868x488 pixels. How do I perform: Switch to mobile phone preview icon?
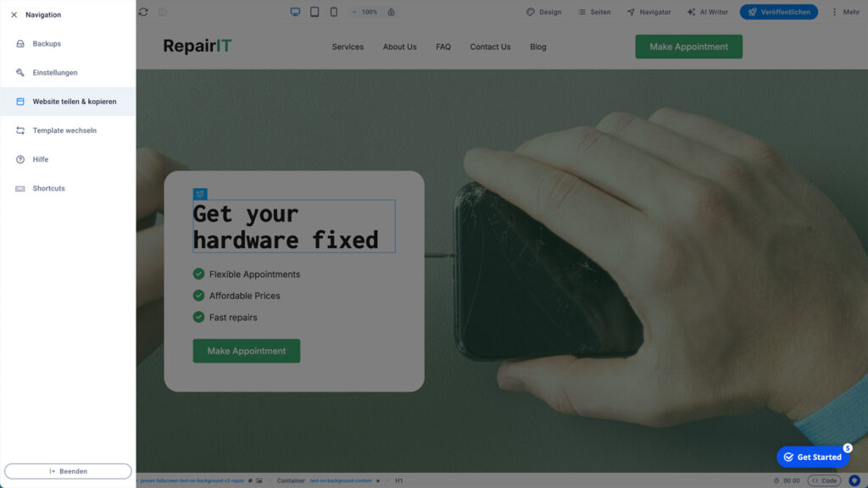(x=334, y=12)
